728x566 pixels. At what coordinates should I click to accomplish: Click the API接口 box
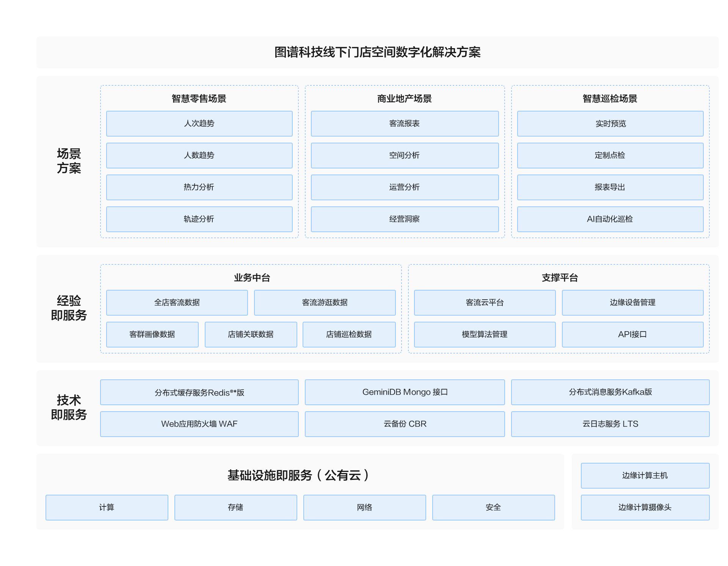click(x=633, y=335)
